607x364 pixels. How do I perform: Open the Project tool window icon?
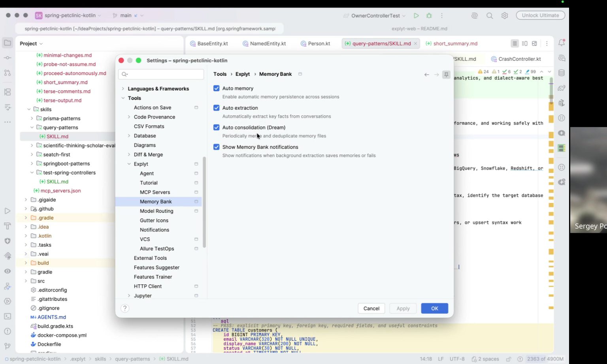[x=8, y=43]
